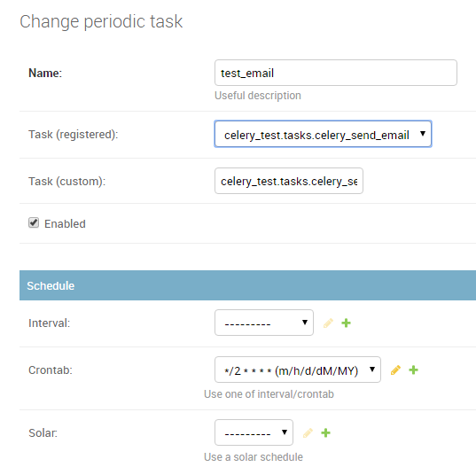Click the Enabled label text

point(65,224)
